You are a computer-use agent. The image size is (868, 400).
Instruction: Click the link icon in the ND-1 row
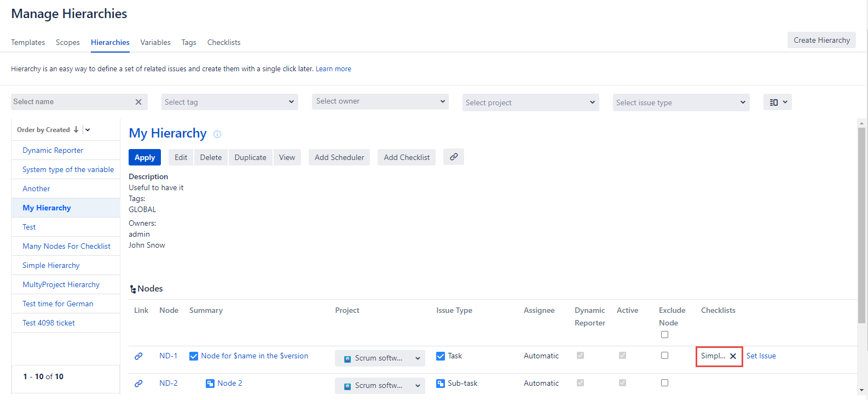(x=138, y=356)
